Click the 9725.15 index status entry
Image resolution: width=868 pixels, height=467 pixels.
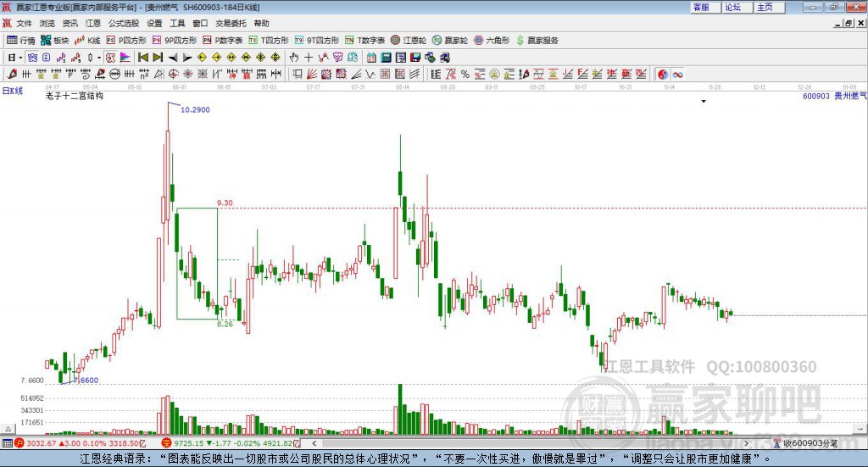pos(231,443)
